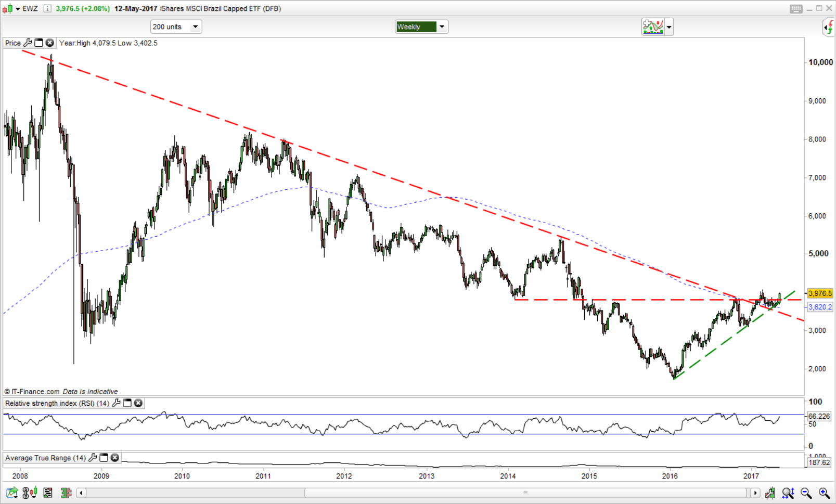Click the zoom out magnifier icon

806,493
